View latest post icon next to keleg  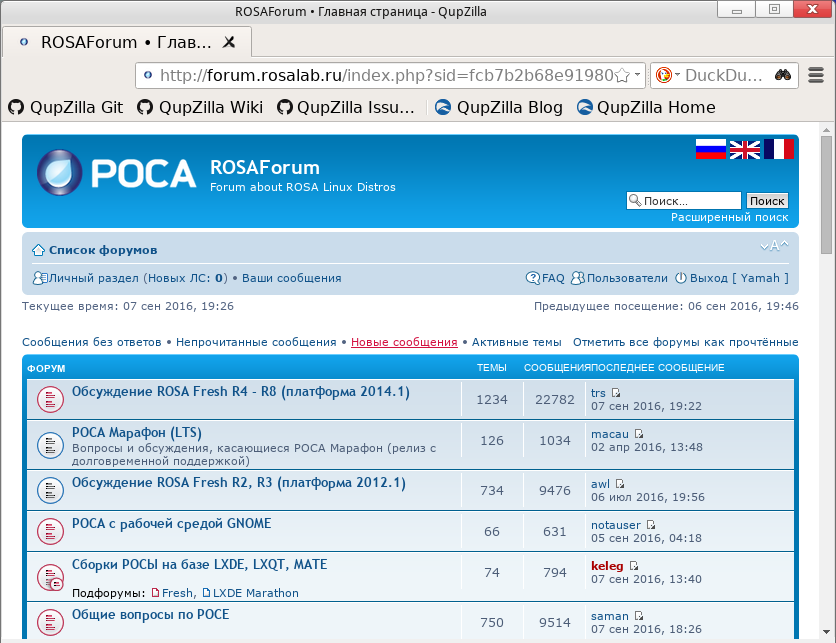tap(633, 566)
